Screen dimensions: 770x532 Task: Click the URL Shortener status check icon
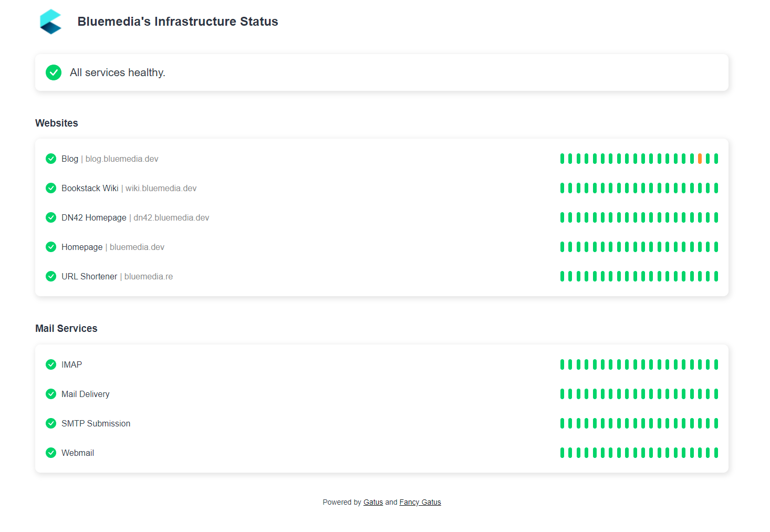coord(51,276)
